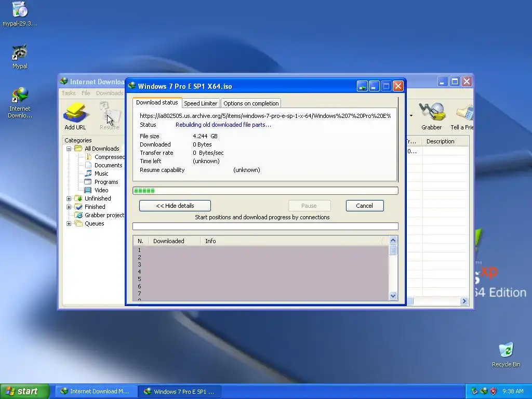Switch to Windows 7 Pro download taskbar button
This screenshot has width=532, height=399.
pos(180,391)
